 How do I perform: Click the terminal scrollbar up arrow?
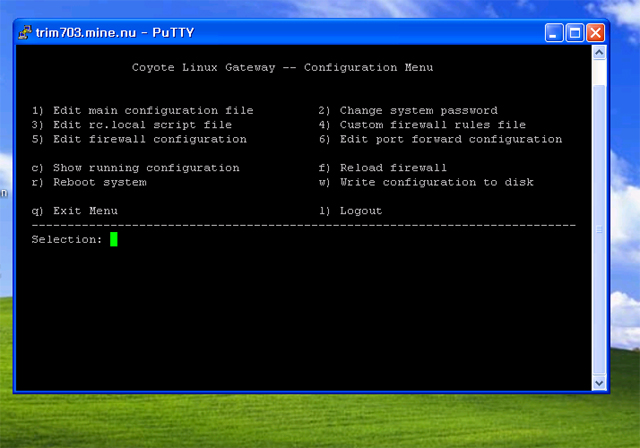pyautogui.click(x=599, y=53)
